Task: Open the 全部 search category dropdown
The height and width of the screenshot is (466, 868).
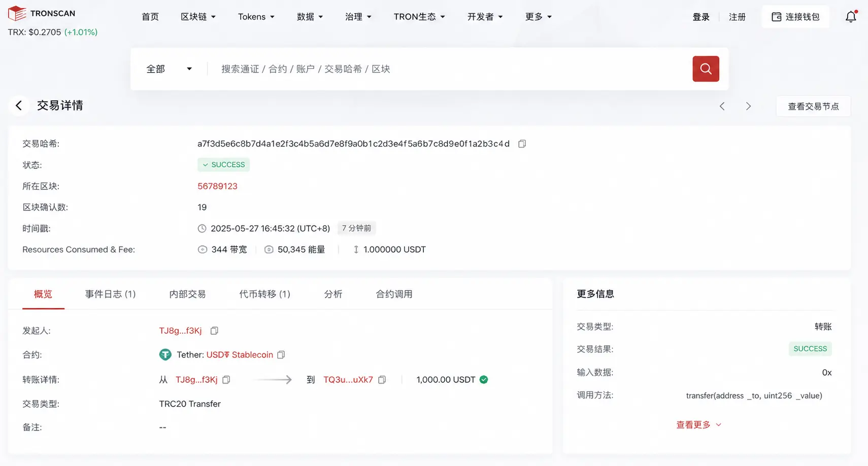Action: [169, 69]
